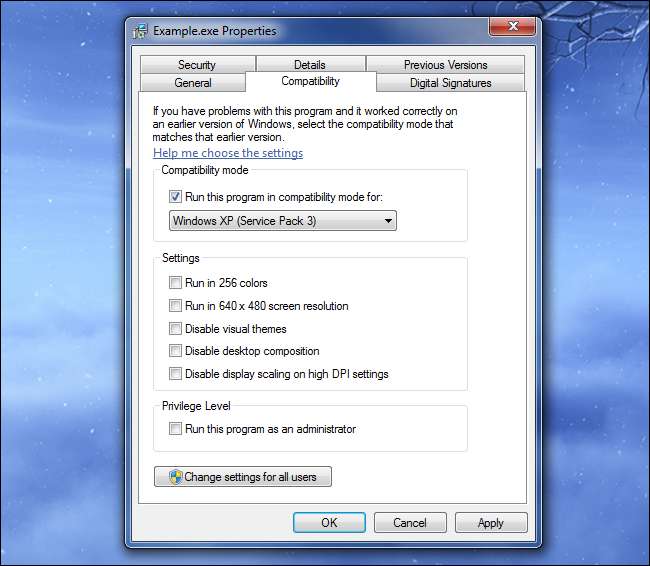Click the Example.exe title bar icon
The width and height of the screenshot is (650, 566).
click(140, 31)
